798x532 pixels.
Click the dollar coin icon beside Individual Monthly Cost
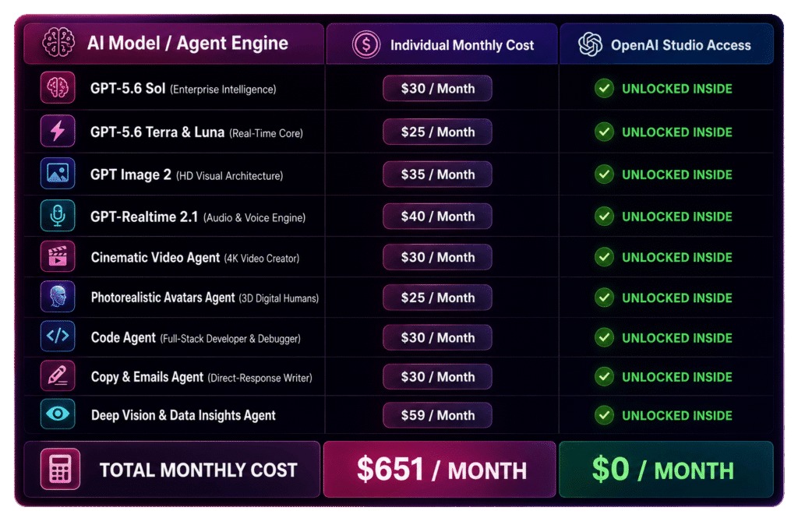click(366, 44)
